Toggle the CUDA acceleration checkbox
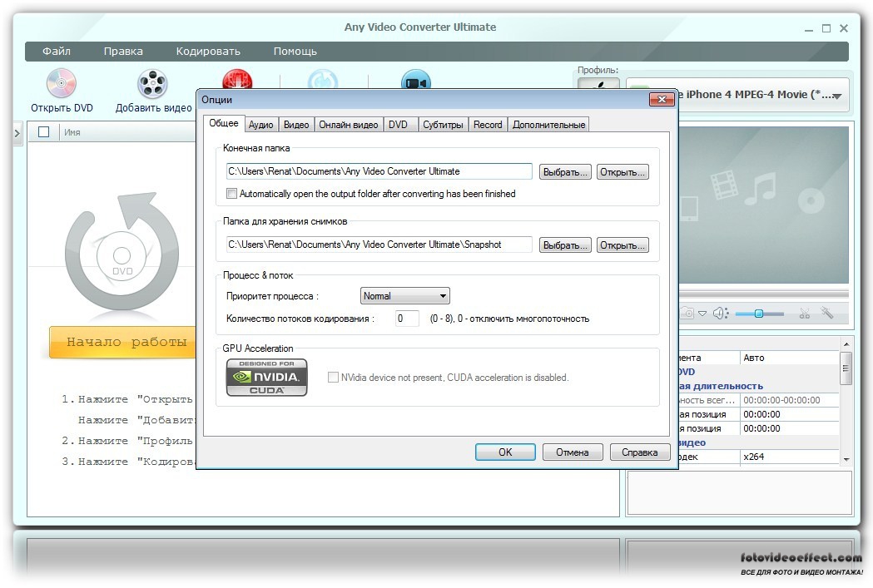 pyautogui.click(x=333, y=377)
